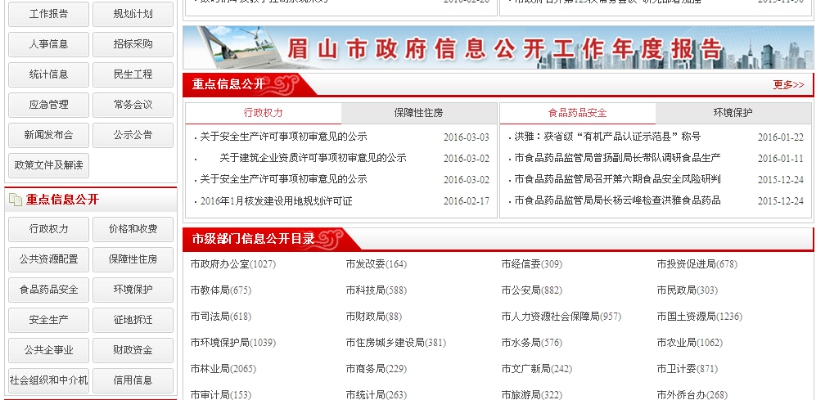Open 市审计局(153) directory link
The height and width of the screenshot is (400, 817).
click(x=221, y=395)
